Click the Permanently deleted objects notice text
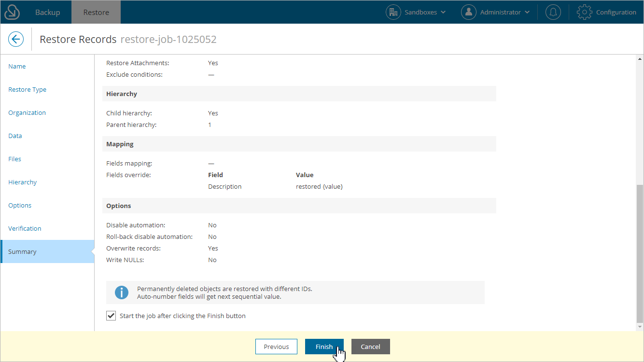 pos(224,289)
